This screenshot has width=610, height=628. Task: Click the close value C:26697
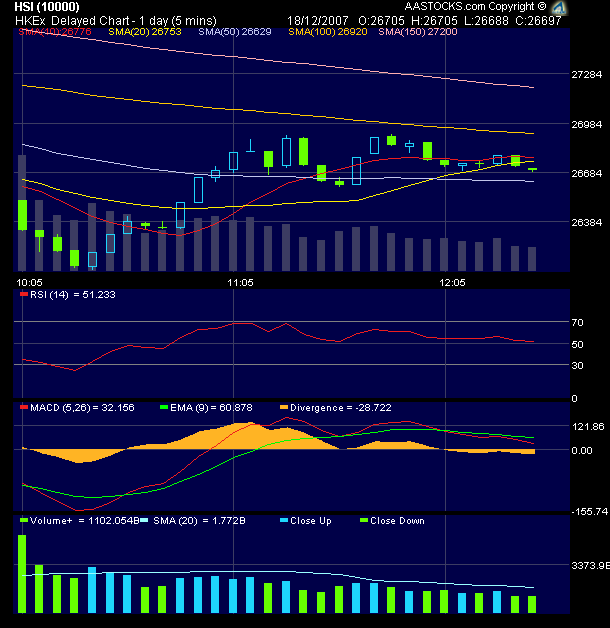[538, 21]
